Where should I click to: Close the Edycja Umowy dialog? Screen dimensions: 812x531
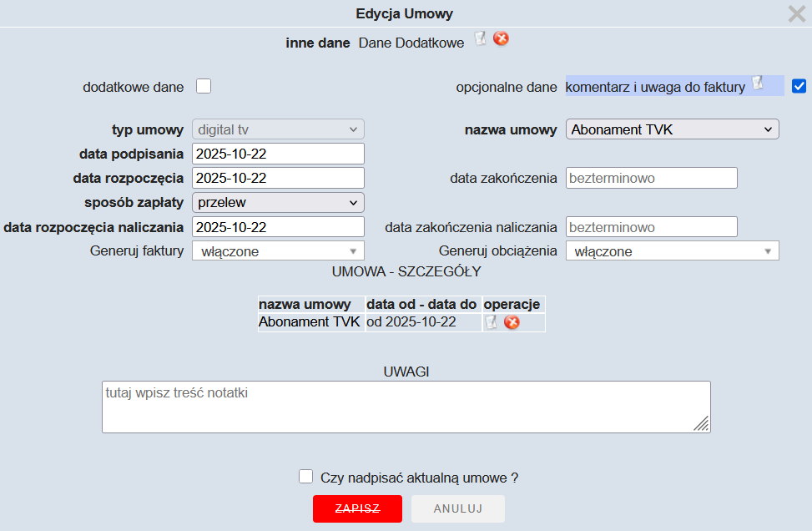[x=796, y=13]
